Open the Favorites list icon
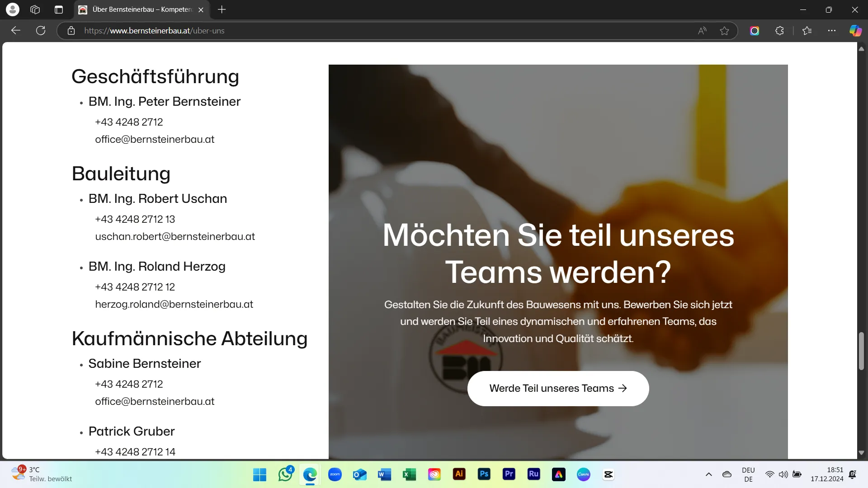The image size is (868, 488). click(807, 31)
